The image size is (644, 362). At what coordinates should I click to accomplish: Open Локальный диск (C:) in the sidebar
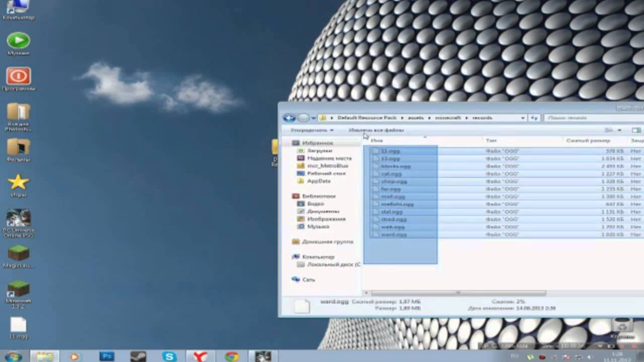334,264
